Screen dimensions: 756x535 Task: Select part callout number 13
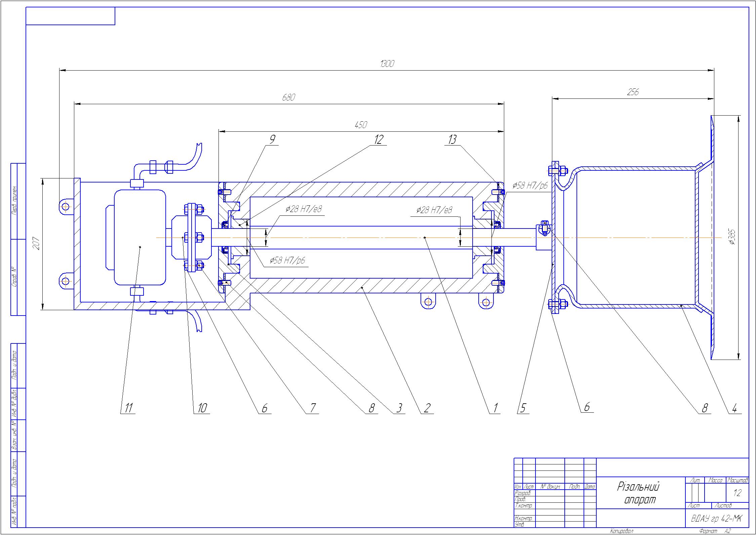pos(452,139)
